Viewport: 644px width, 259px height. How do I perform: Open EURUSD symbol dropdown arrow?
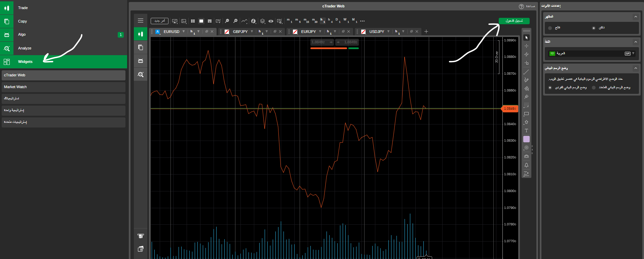184,31
